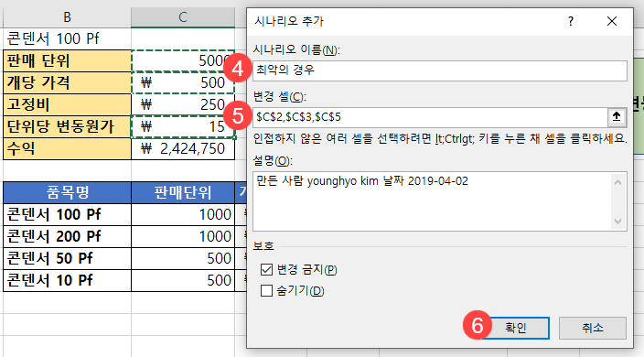
Task: Click the 확인 button
Action: [x=515, y=328]
